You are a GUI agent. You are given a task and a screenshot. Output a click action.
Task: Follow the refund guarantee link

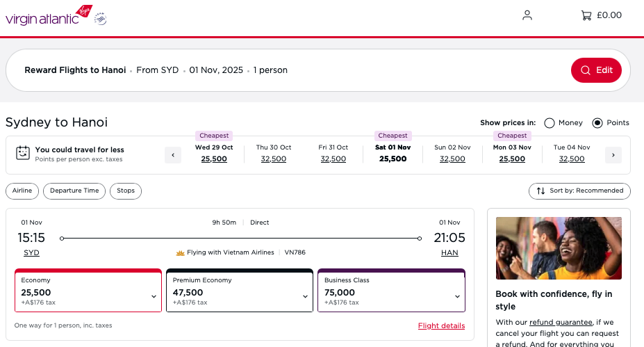click(561, 323)
